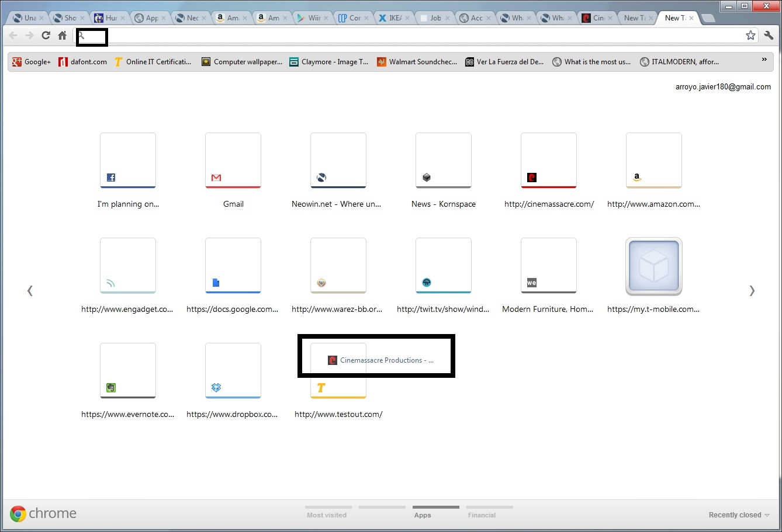Screen dimensions: 782x532
Task: Open the Computer wallpaper... bookmark
Action: (241, 62)
